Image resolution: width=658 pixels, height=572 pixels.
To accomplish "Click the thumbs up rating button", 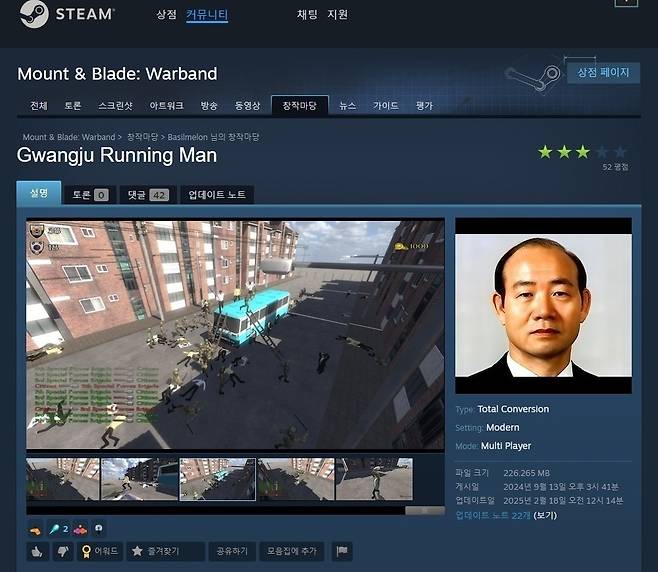I will [x=37, y=551].
